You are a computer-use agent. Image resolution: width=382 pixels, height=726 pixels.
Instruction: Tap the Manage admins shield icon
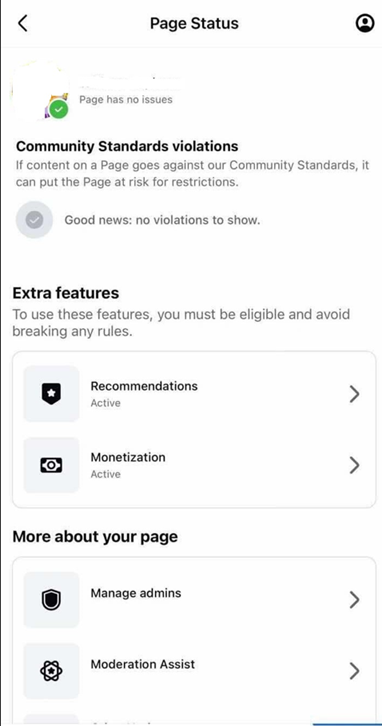[x=51, y=600]
